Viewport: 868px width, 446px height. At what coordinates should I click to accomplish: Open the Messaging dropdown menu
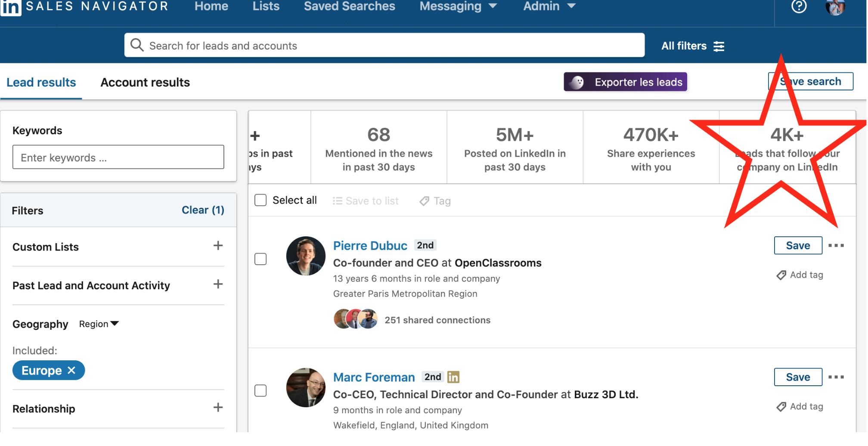(x=458, y=6)
